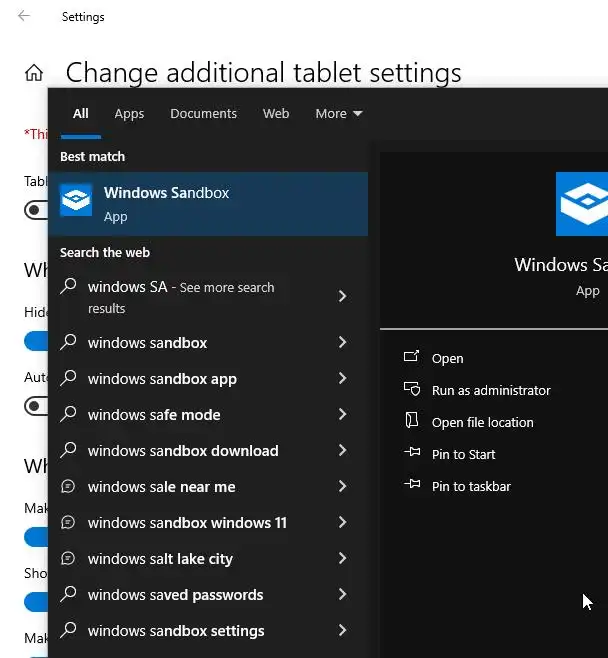Screen dimensions: 608x658
Task: Click search icon beside windows safe mode
Action: point(68,414)
